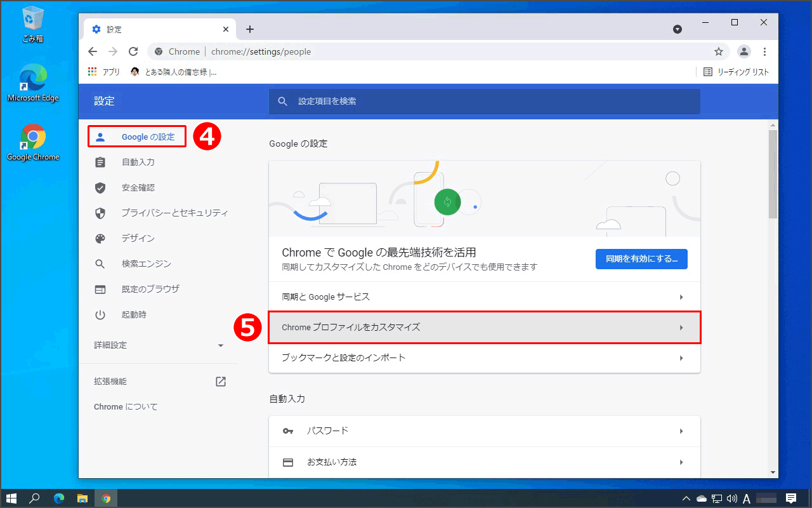Click the address bar URL
The height and width of the screenshot is (508, 812).
point(261,51)
